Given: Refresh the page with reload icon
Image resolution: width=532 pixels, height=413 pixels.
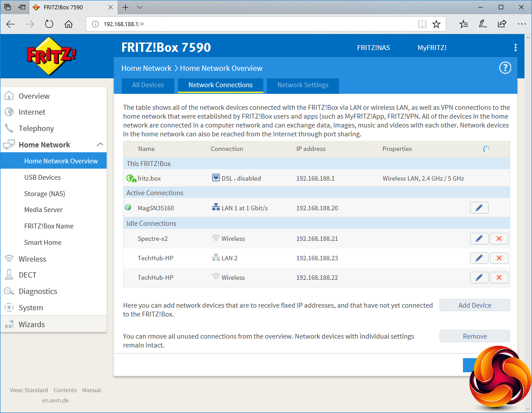Looking at the screenshot, I should point(49,24).
